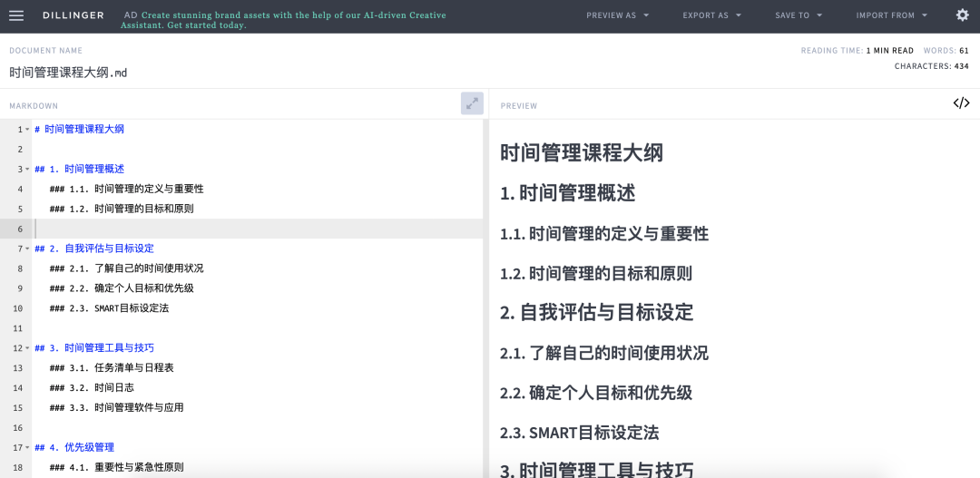Click line number 16 in gutter
The height and width of the screenshot is (478, 980).
(17, 427)
